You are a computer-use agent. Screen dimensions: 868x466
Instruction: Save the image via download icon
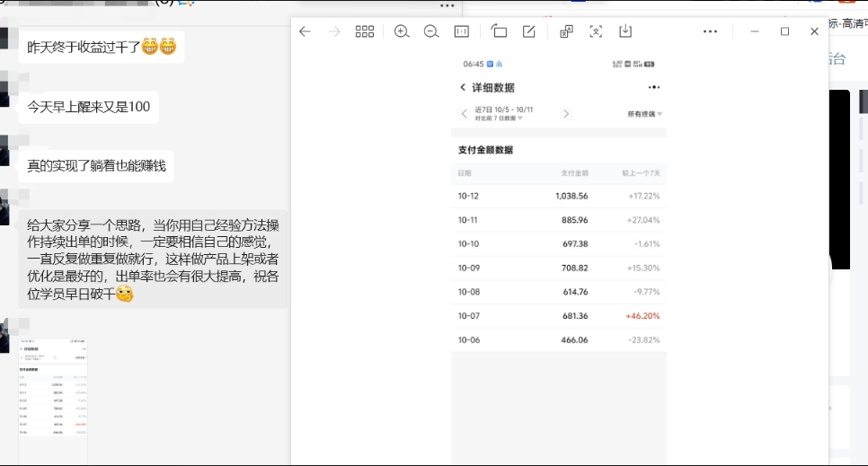[625, 31]
